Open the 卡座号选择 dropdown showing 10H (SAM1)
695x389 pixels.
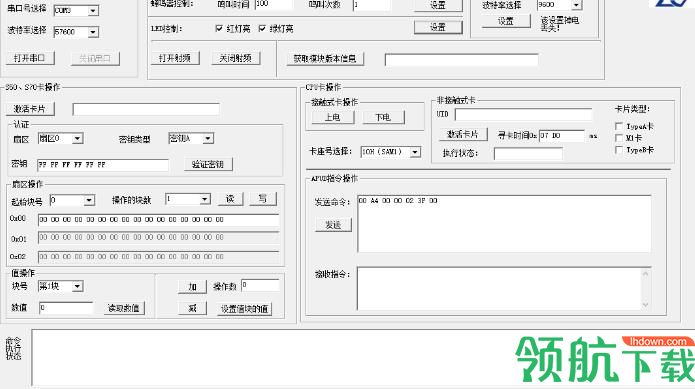(415, 152)
